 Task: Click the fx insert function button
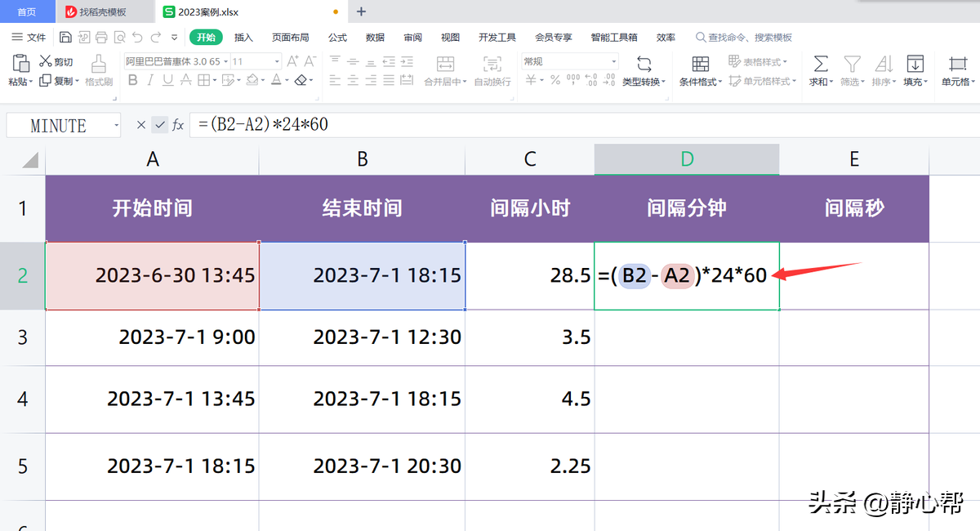pyautogui.click(x=178, y=125)
